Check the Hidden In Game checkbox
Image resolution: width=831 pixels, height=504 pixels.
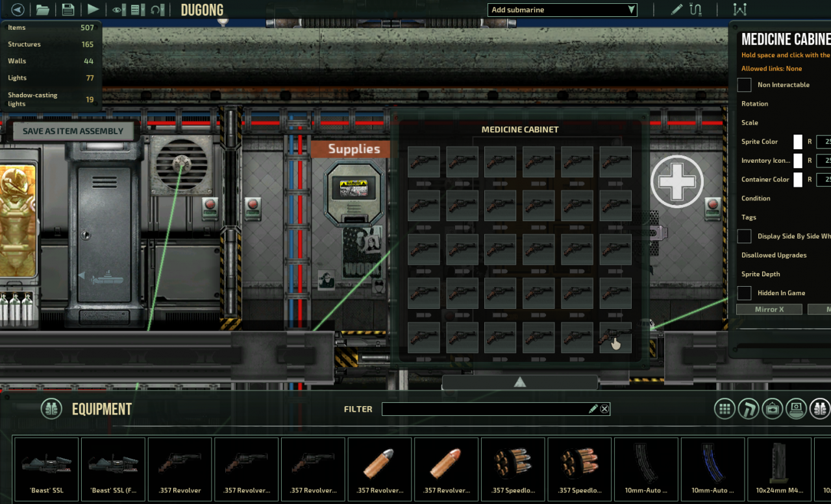pyautogui.click(x=745, y=293)
